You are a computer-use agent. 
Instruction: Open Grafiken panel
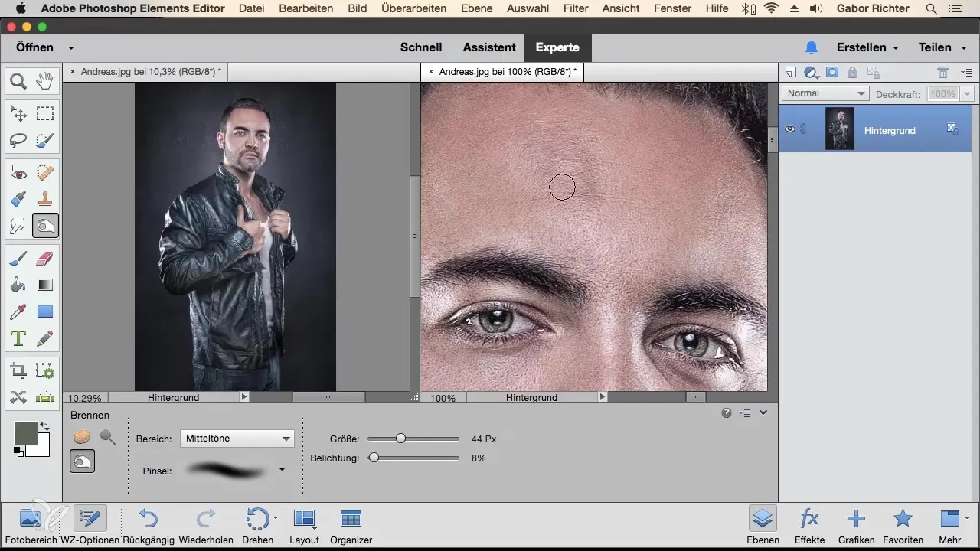pyautogui.click(x=856, y=525)
